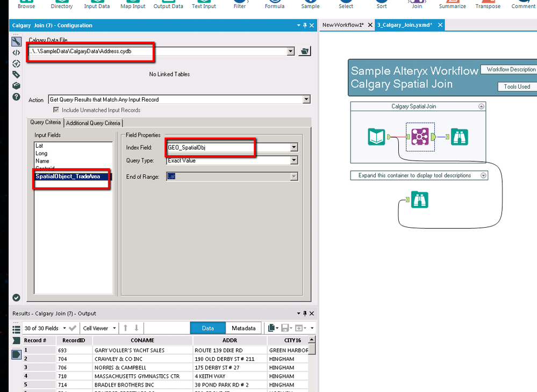Close the NewWorkflow1 tab
The image size is (537, 392).
coord(370,25)
